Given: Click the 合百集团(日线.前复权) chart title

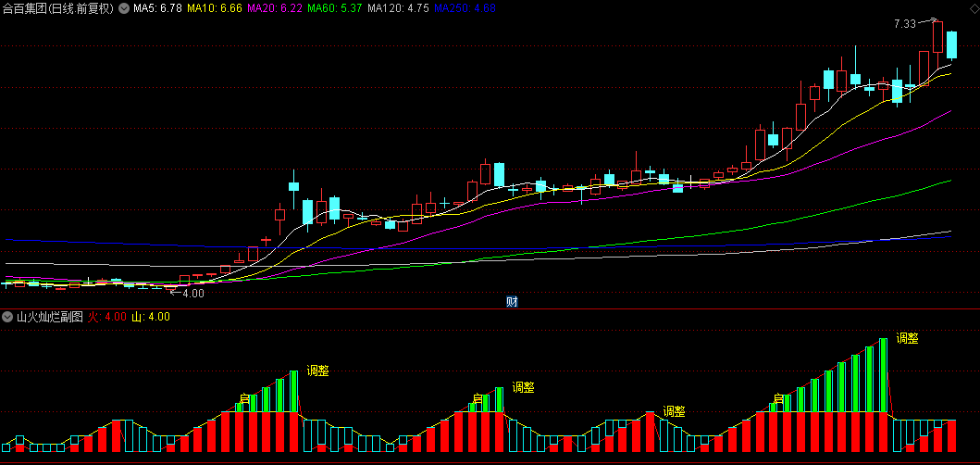Looking at the screenshot, I should (x=58, y=8).
